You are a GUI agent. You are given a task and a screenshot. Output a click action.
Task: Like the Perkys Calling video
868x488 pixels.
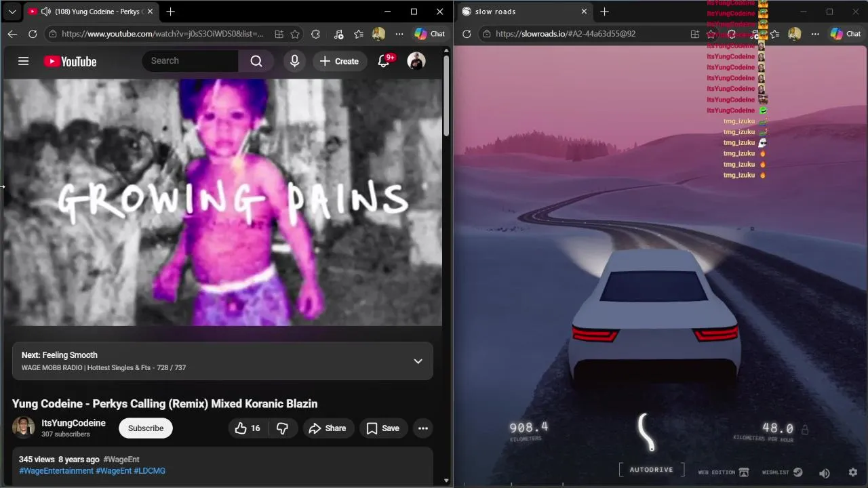248,428
